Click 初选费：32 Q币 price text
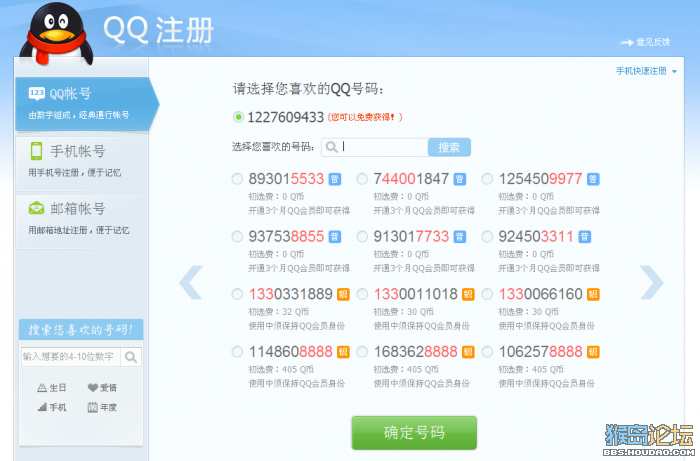 [x=279, y=311]
